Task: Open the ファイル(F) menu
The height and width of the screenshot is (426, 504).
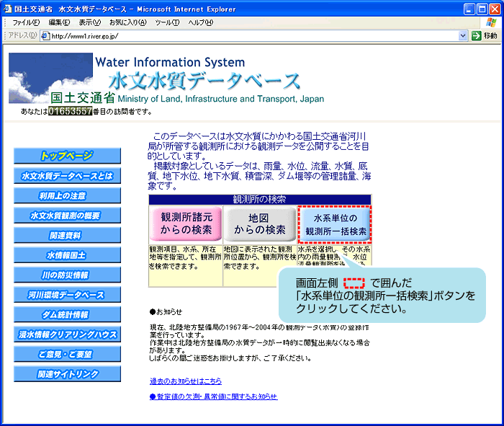Action: click(x=25, y=22)
